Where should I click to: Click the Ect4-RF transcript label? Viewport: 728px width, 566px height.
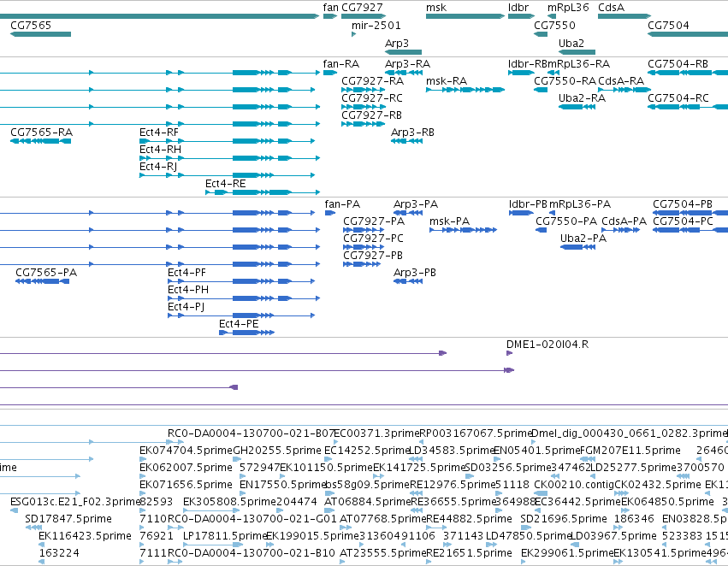(159, 133)
